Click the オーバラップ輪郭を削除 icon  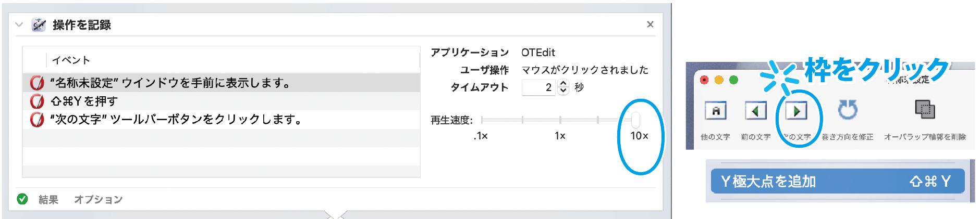pos(925,110)
